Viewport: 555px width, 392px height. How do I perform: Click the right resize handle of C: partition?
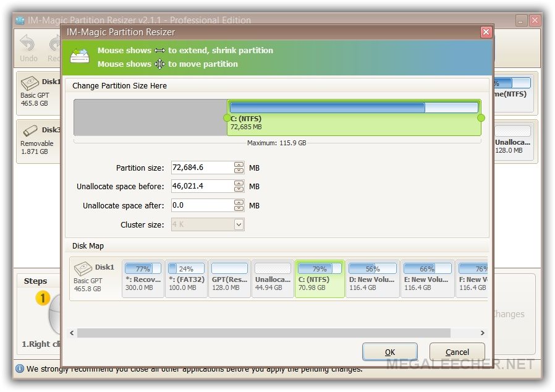click(481, 118)
